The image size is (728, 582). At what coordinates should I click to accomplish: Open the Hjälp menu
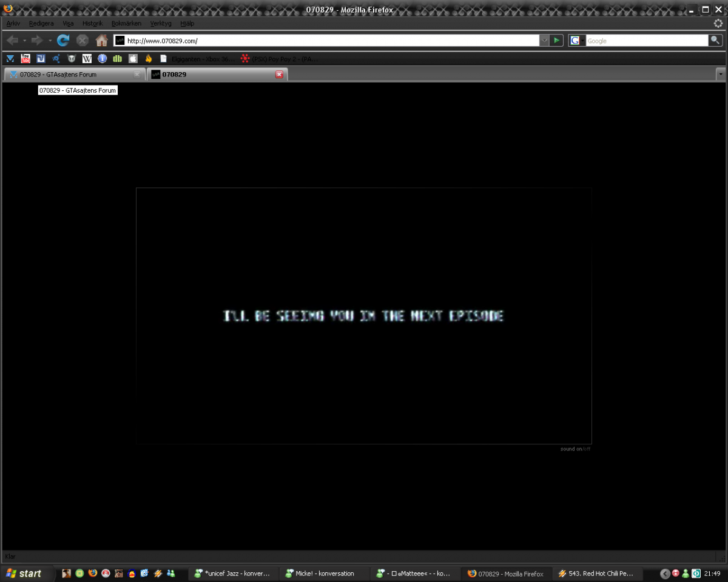tap(187, 23)
